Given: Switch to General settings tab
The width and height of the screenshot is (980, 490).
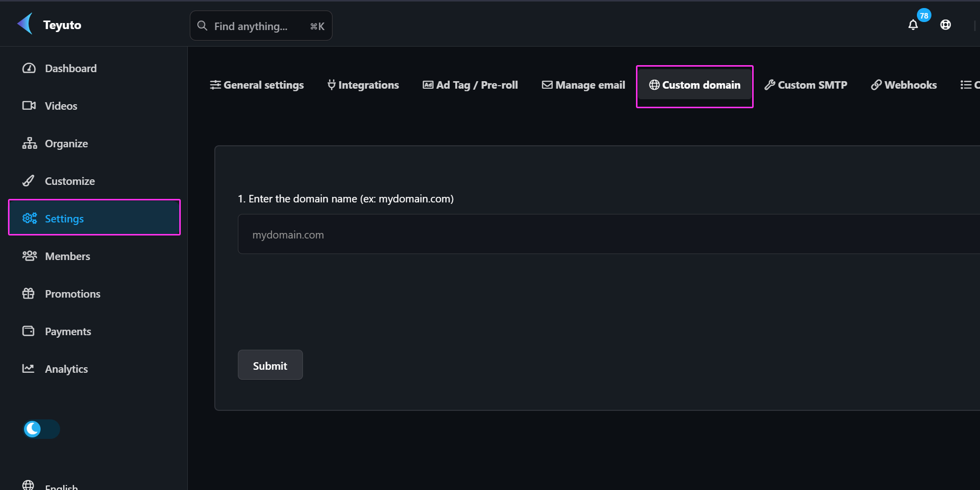Looking at the screenshot, I should 257,85.
